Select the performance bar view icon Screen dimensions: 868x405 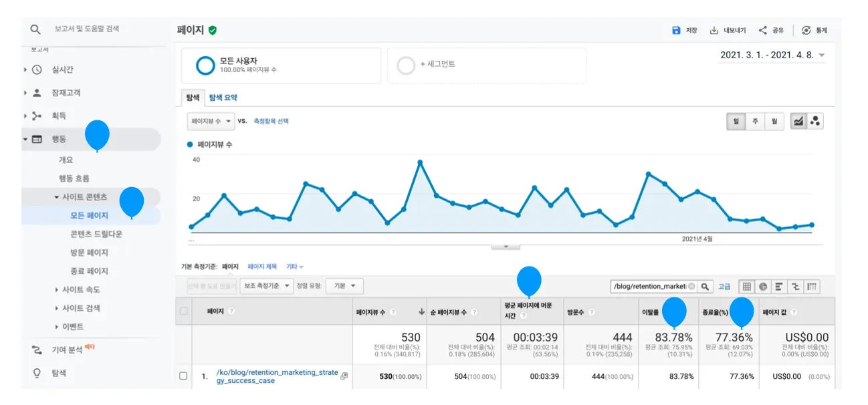pos(779,286)
